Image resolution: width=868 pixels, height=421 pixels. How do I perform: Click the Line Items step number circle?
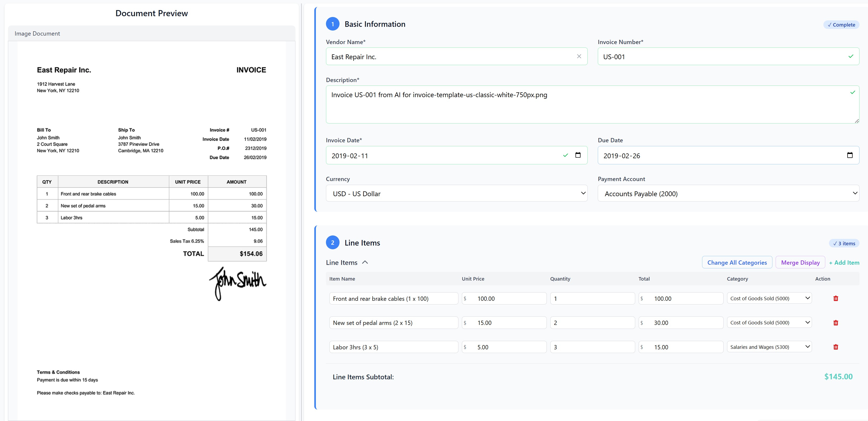(x=333, y=242)
